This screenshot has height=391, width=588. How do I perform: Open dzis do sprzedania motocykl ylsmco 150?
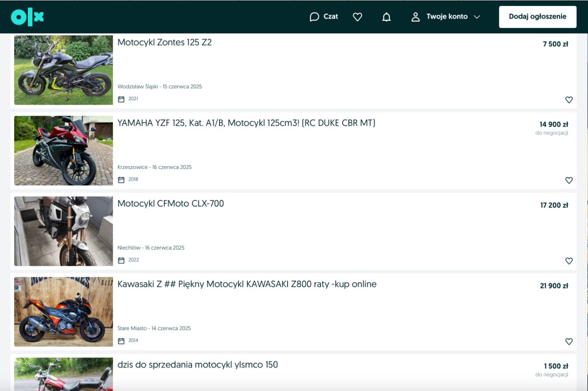(197, 365)
